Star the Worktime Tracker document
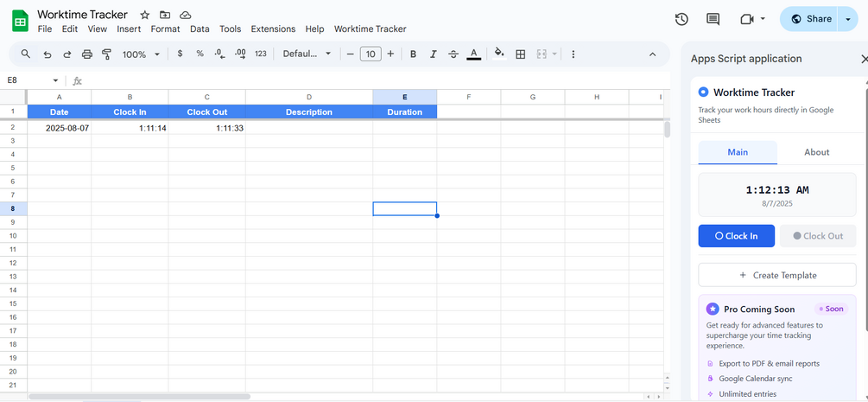868x402 pixels. (x=144, y=15)
